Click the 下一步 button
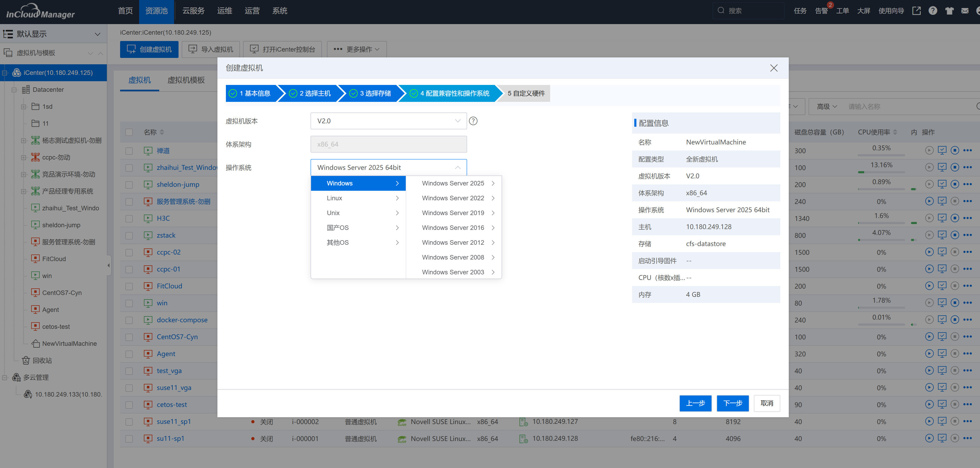 (732, 403)
